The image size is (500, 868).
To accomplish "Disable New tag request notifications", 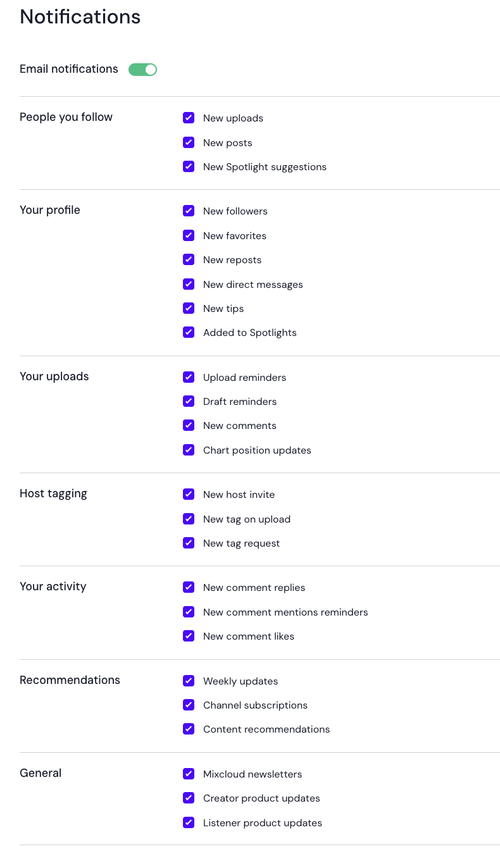I will click(x=189, y=543).
